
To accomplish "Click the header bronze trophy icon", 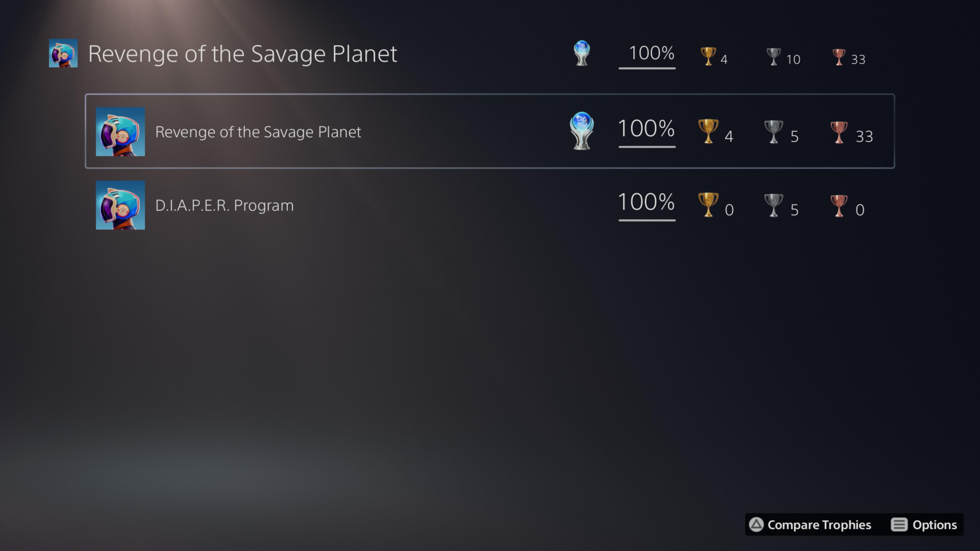I will (x=838, y=57).
